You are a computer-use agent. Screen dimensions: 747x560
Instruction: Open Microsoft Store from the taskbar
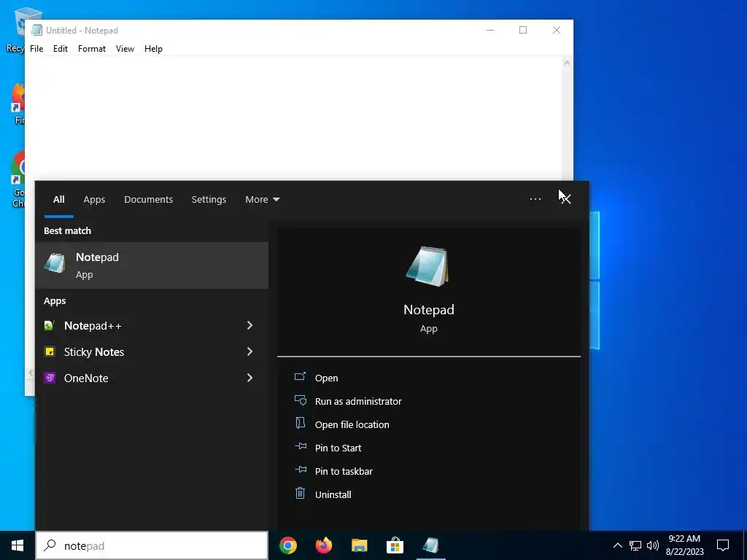tap(395, 545)
